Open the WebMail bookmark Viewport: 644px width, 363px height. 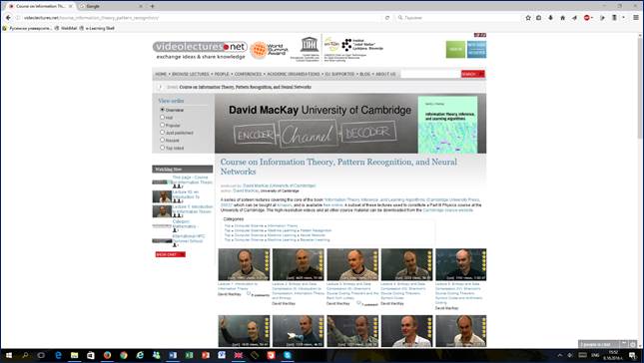(66, 28)
